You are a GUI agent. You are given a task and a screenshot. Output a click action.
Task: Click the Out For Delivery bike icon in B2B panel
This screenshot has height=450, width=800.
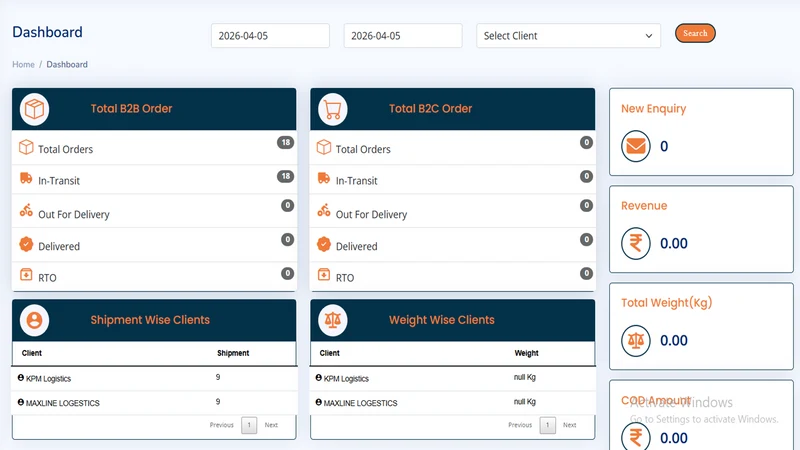(26, 210)
